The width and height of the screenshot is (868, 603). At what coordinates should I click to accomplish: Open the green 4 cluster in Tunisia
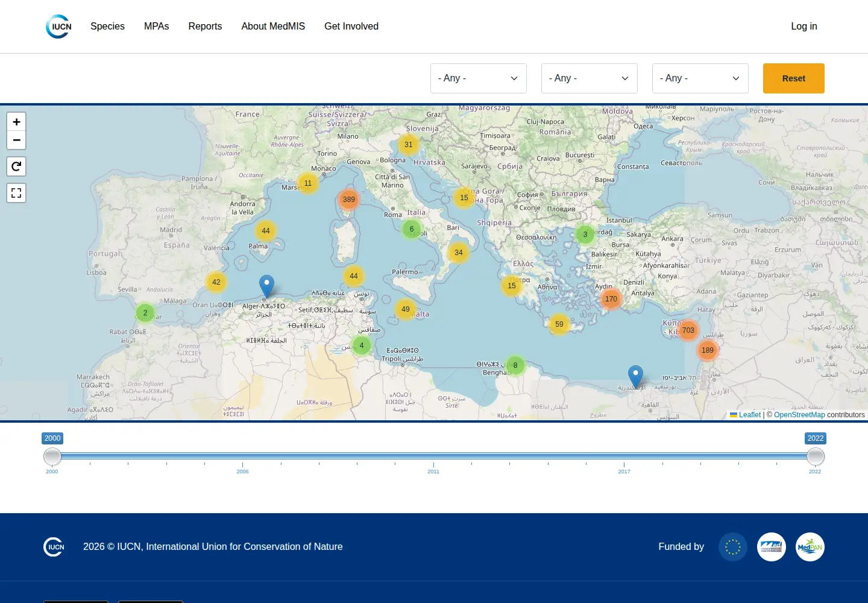pos(362,346)
